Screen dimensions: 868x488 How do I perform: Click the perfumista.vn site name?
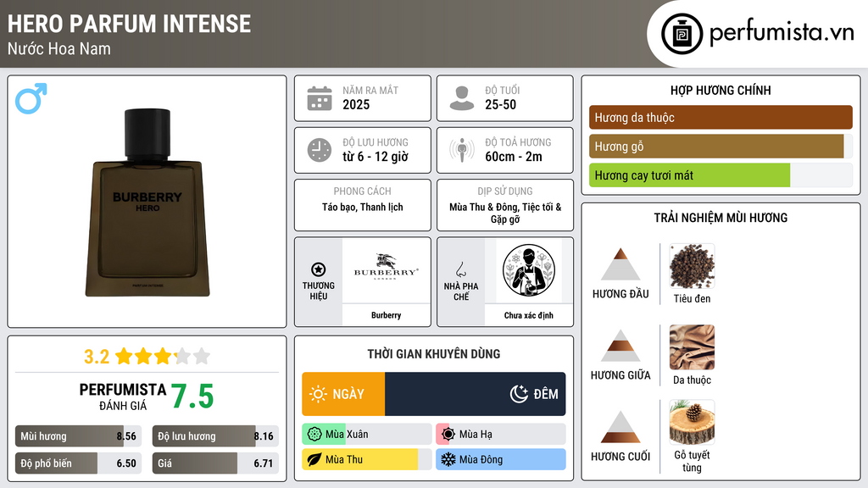click(782, 33)
